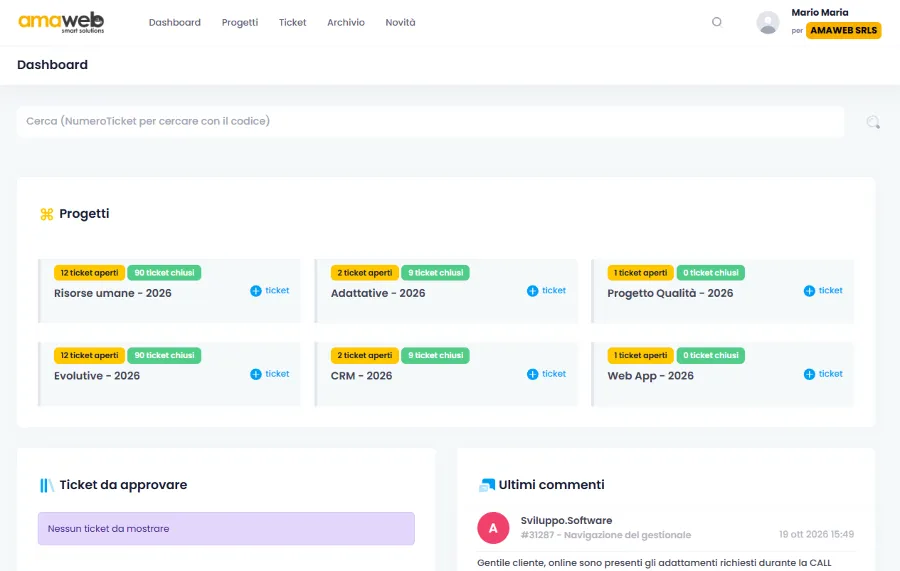Add a ticket to CRM - 2026
Viewport: 900px width, 571px height.
(x=546, y=374)
